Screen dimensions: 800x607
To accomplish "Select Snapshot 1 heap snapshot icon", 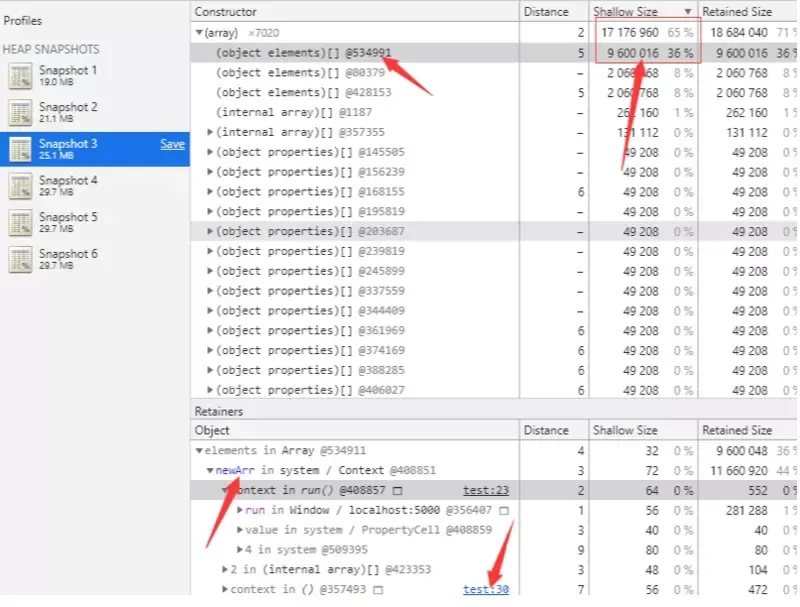I will pos(21,76).
